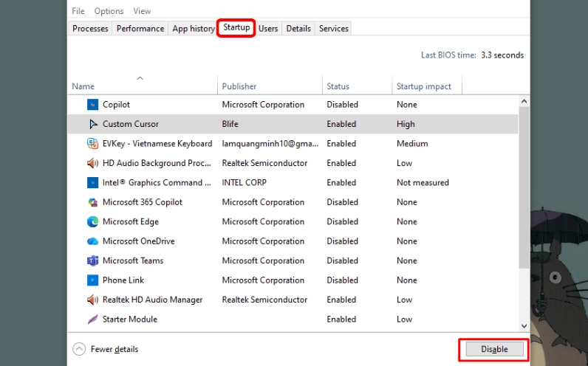Click the Microsoft 365 Copilot icon
588x366 pixels.
(x=93, y=202)
